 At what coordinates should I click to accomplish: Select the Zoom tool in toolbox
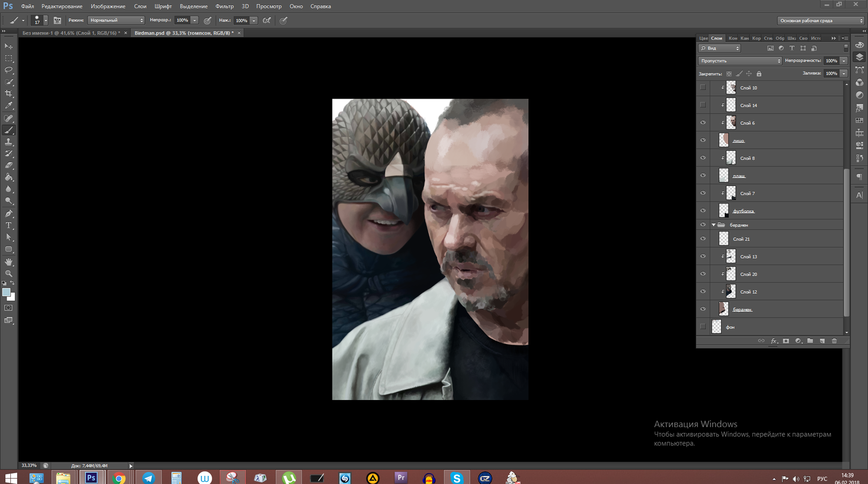tap(9, 274)
